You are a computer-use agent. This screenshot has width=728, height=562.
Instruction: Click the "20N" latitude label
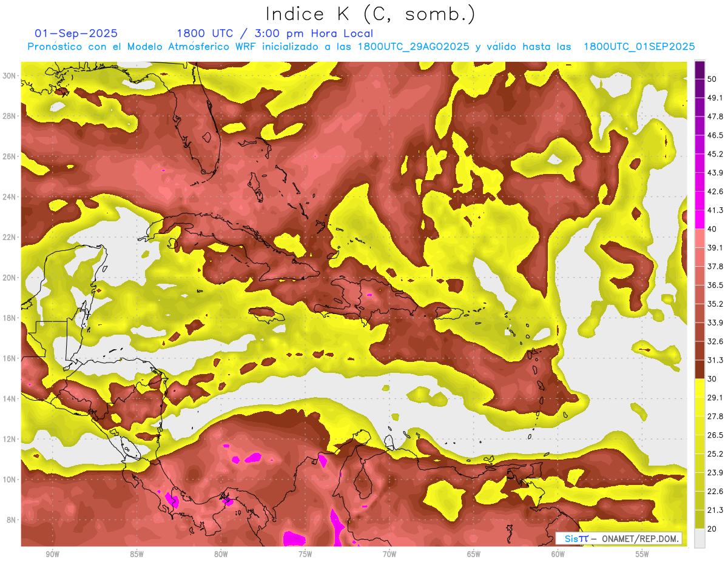click(x=10, y=278)
